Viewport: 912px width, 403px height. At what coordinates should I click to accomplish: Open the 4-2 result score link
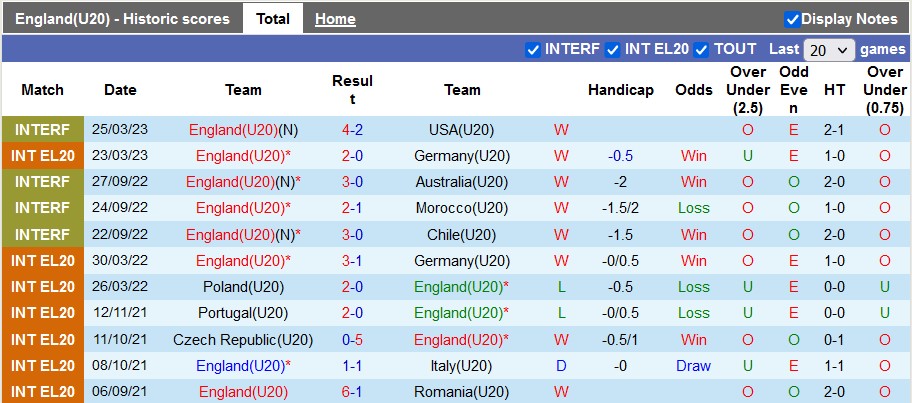tap(352, 130)
